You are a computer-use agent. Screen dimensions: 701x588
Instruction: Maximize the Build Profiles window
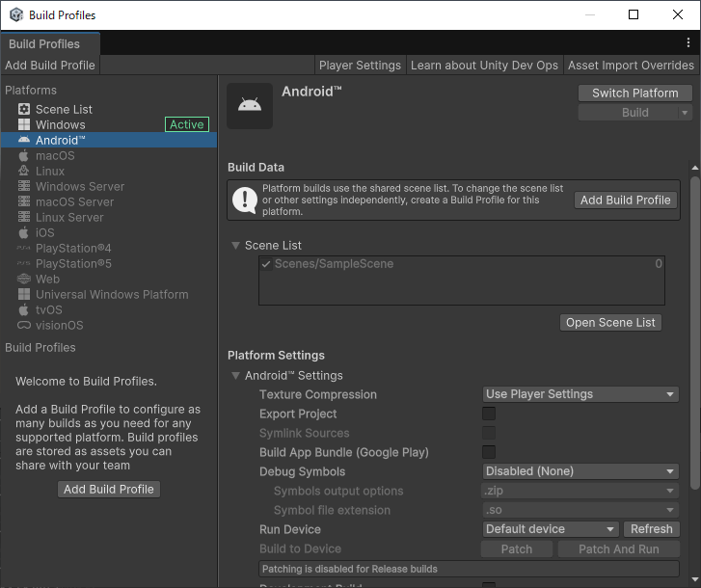click(634, 14)
